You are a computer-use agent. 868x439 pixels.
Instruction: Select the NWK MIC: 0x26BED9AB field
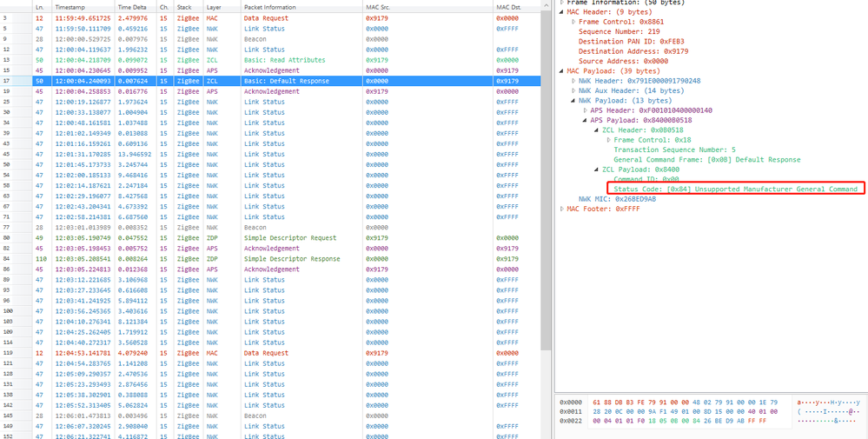(617, 199)
